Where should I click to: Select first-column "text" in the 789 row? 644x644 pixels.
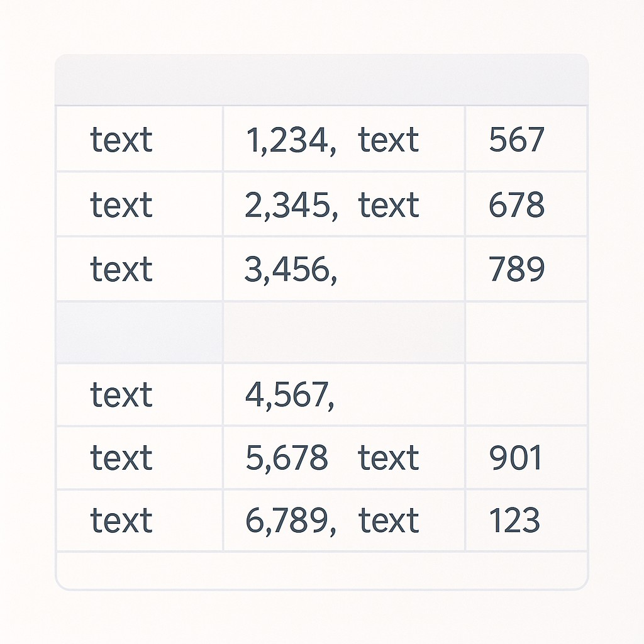121,269
